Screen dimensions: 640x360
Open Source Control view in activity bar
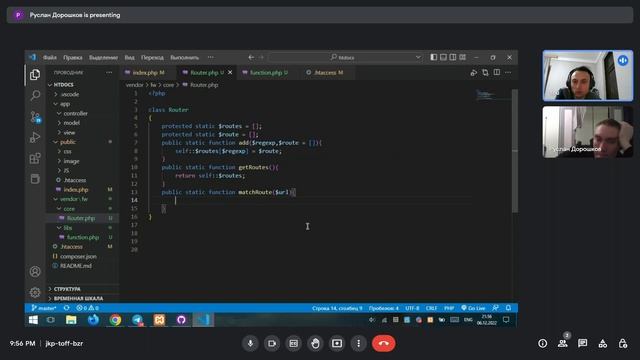pyautogui.click(x=36, y=117)
